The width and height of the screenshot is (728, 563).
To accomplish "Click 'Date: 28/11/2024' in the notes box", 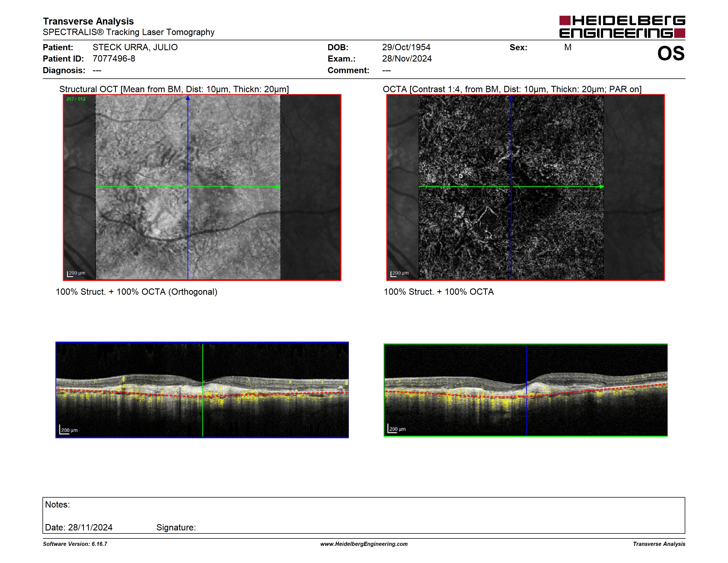I will (x=79, y=527).
